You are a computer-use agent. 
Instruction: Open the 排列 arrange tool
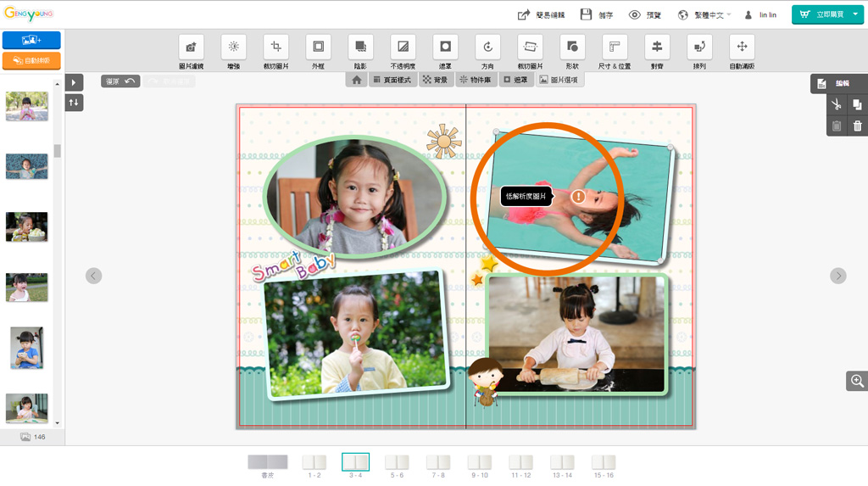coord(699,52)
